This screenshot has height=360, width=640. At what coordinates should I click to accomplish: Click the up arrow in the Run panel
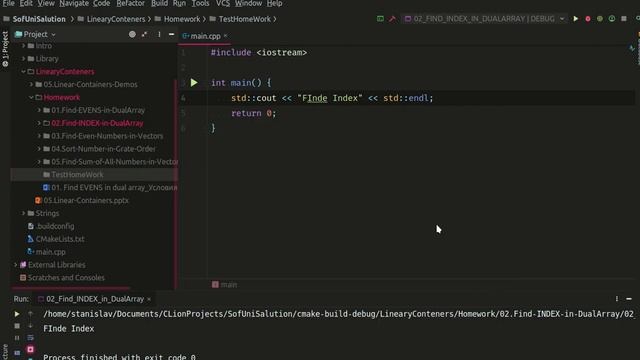pos(31,314)
